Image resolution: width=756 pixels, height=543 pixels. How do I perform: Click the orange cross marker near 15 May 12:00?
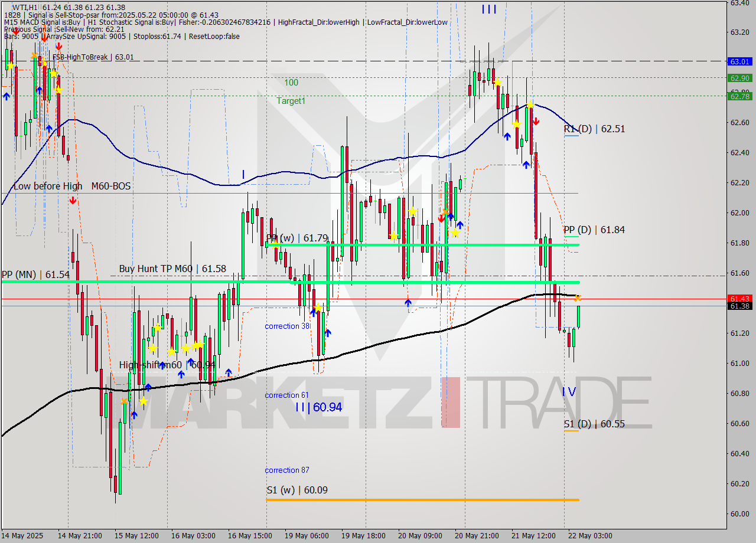tap(123, 401)
